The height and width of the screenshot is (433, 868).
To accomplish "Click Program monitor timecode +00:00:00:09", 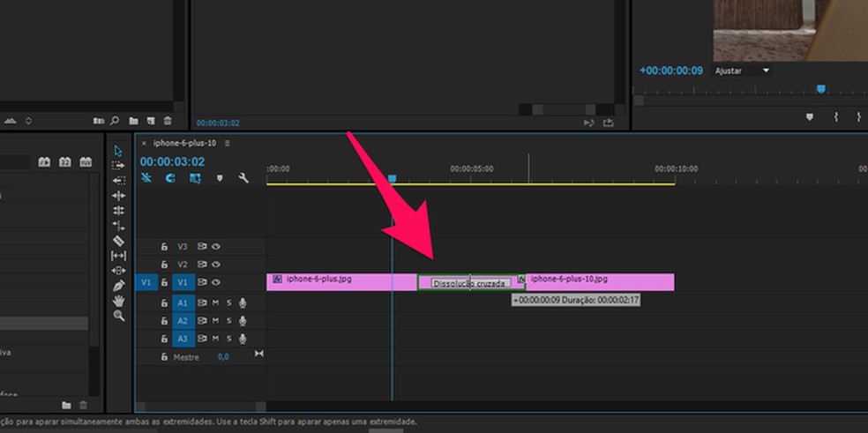I will click(671, 71).
